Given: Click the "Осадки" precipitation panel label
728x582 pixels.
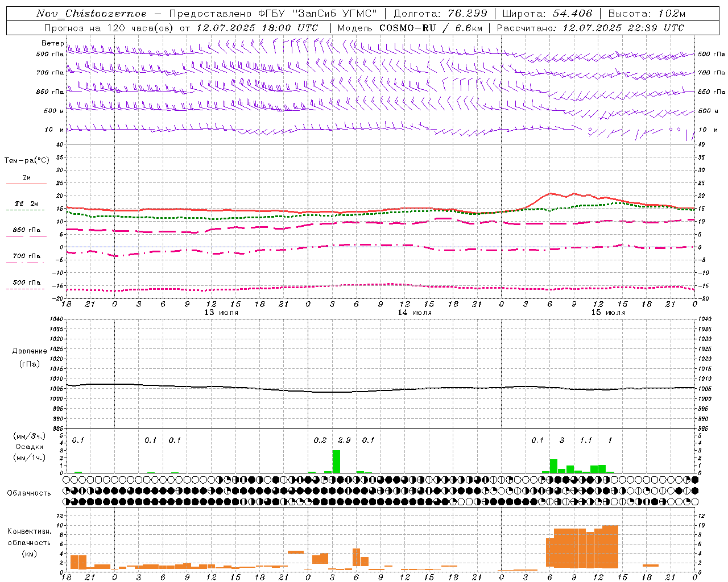Looking at the screenshot, I should 29,447.
